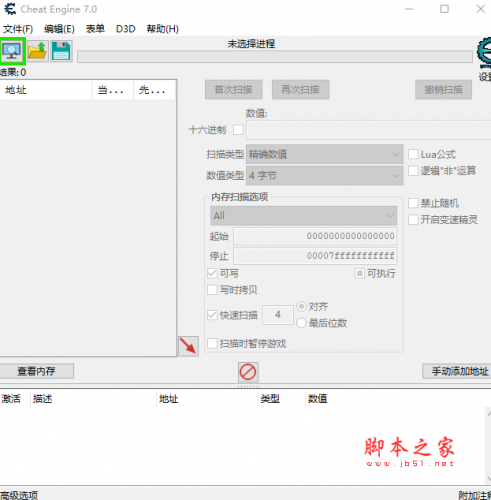Click the 起始 address field
This screenshot has height=500, width=491.
tap(315, 236)
